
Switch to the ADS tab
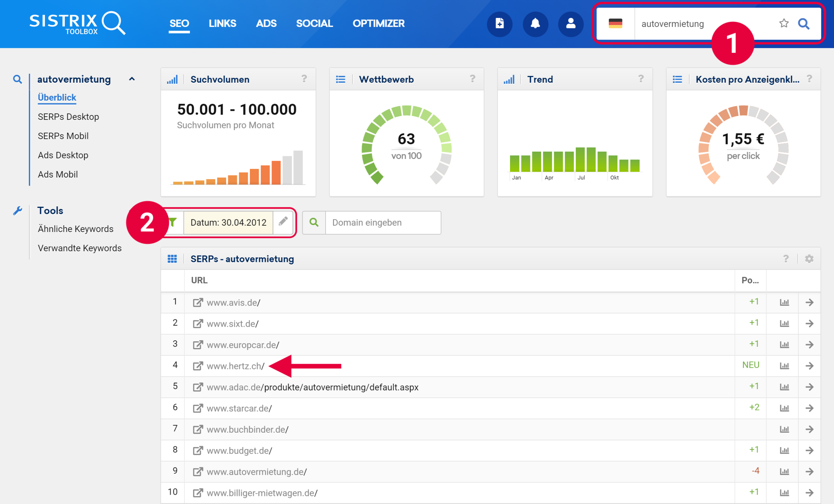266,23
